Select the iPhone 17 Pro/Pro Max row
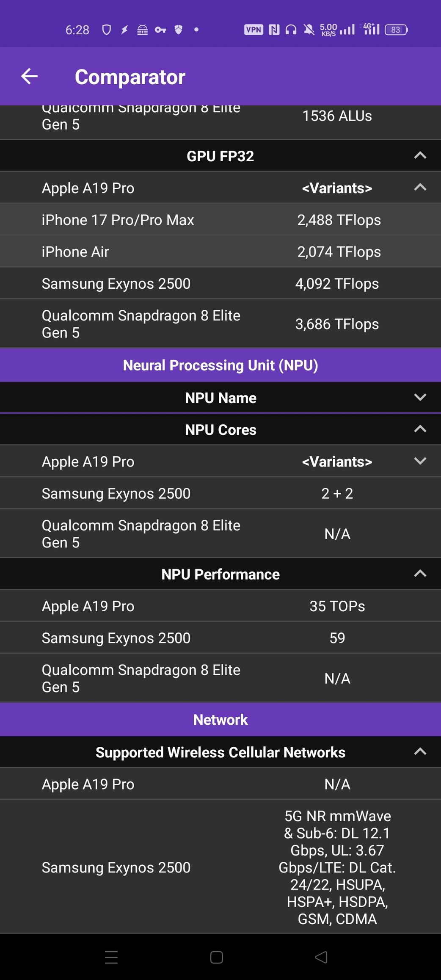 coord(220,220)
